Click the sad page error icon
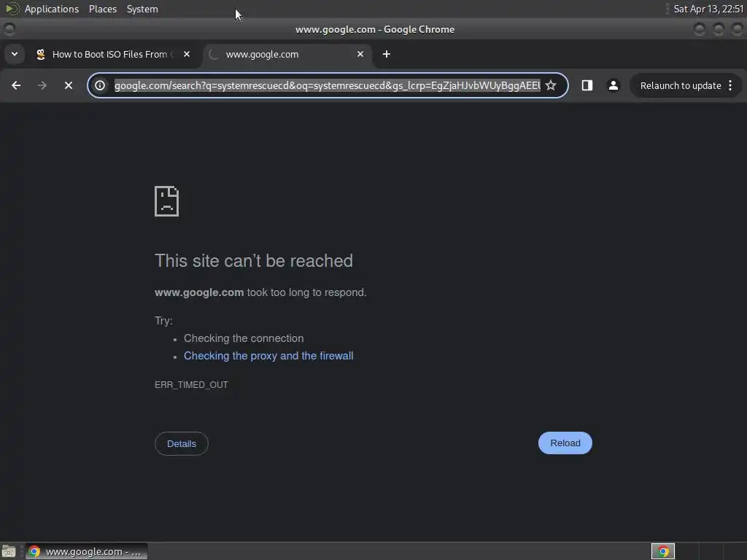 click(167, 201)
